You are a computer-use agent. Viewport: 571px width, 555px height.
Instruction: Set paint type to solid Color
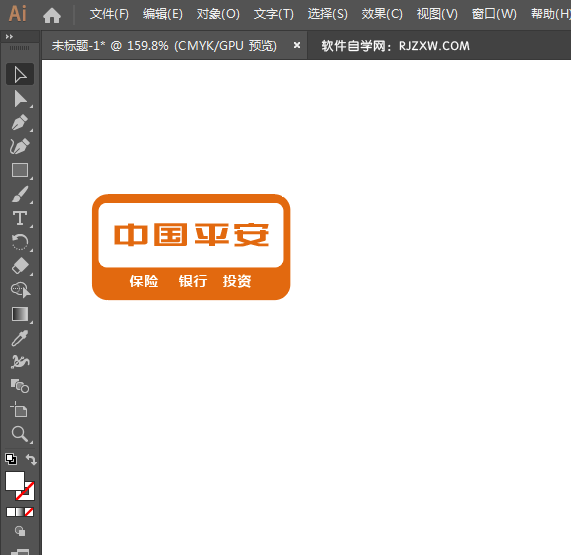click(11, 512)
